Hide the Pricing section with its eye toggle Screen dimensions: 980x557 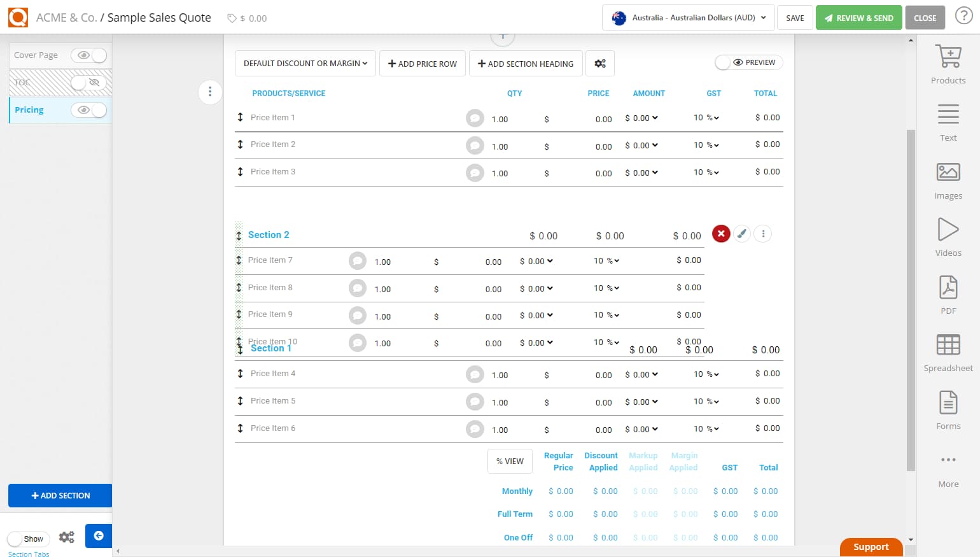tap(89, 109)
